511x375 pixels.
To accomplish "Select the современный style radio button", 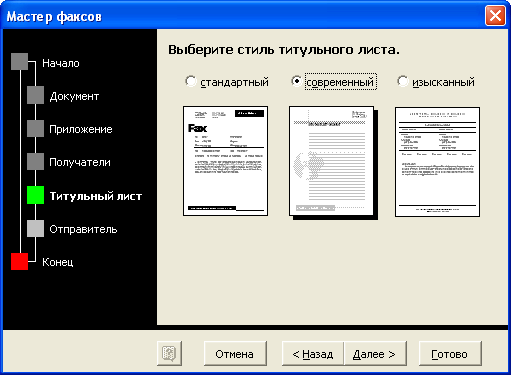I will click(296, 81).
